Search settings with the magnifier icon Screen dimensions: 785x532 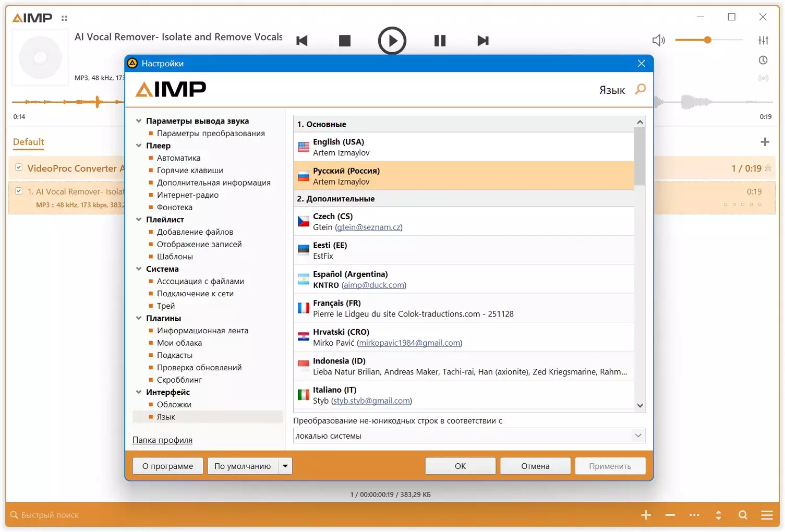pos(641,89)
